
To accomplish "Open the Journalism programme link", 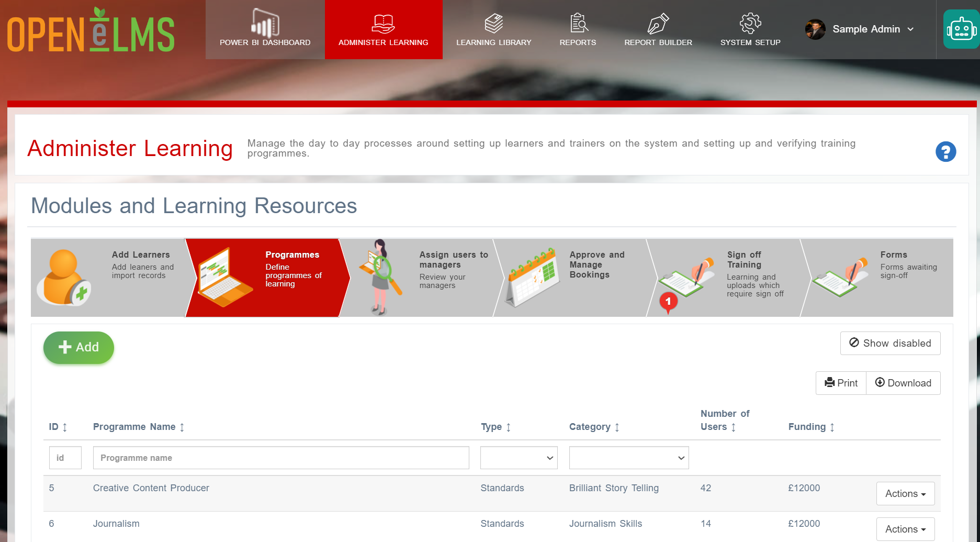I will [116, 524].
